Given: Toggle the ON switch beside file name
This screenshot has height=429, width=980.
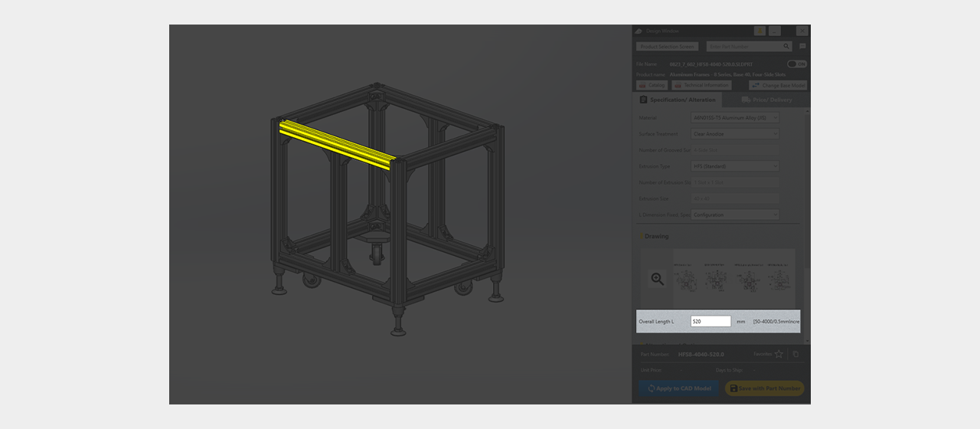Looking at the screenshot, I should click(796, 64).
